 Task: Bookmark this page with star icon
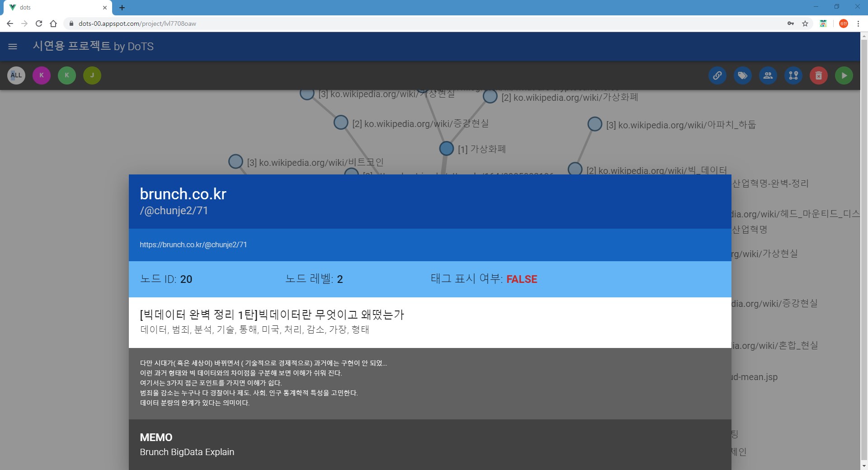pyautogui.click(x=805, y=23)
